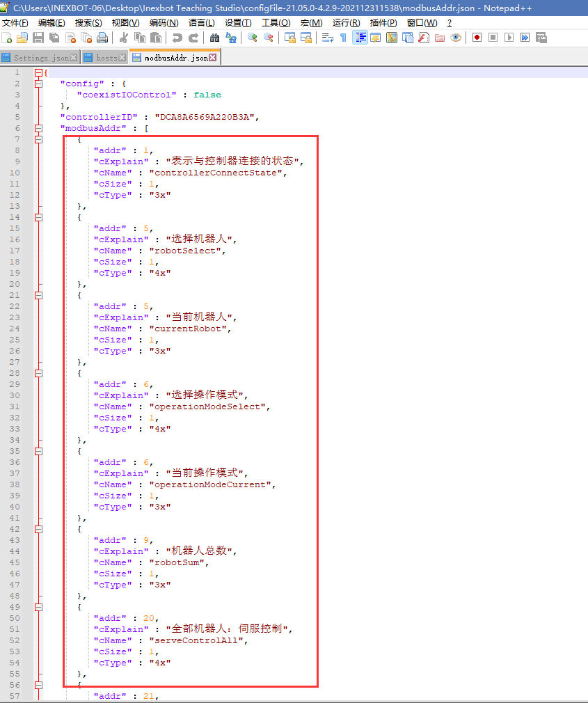Click the Zoom in magnifier icon
Image resolution: width=588 pixels, height=703 pixels.
[253, 38]
